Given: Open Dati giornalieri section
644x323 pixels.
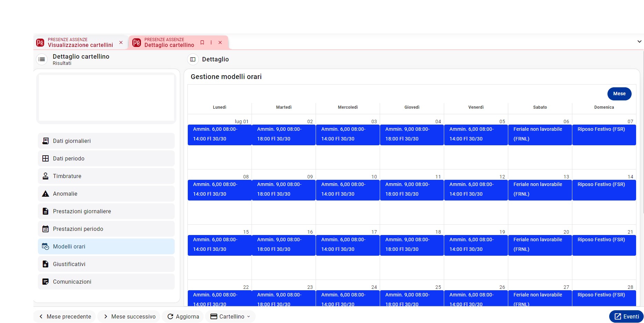Looking at the screenshot, I should click(x=106, y=141).
